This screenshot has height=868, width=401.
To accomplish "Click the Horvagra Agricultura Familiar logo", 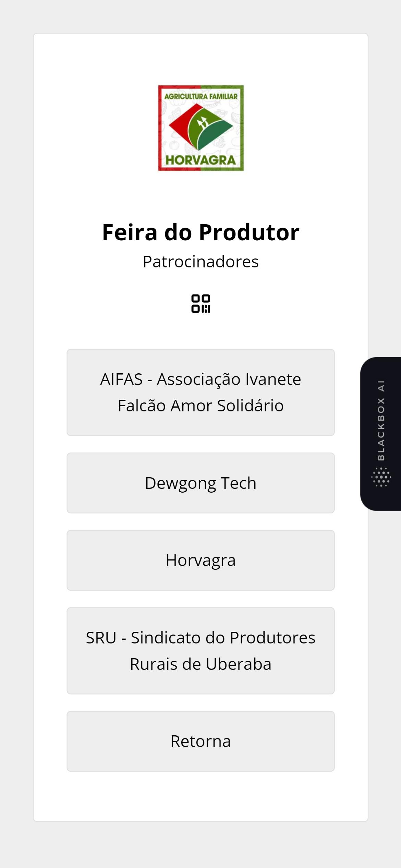I will click(201, 128).
